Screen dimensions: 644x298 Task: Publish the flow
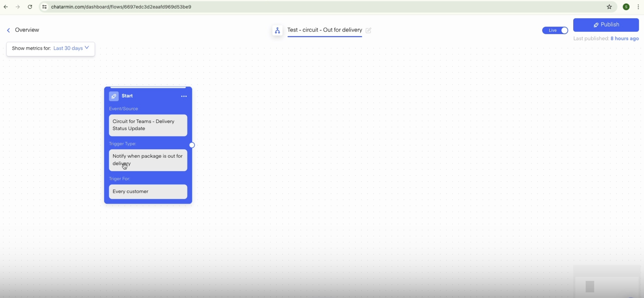click(606, 25)
